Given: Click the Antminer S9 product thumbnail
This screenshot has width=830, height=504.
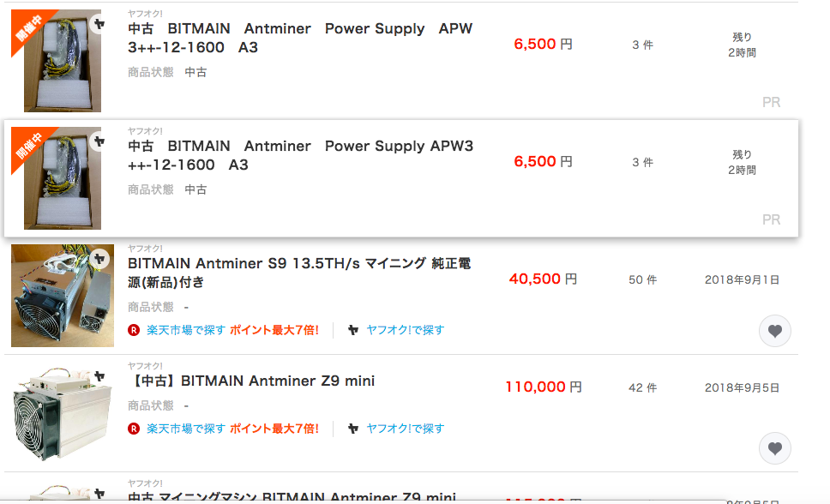Looking at the screenshot, I should coord(62,296).
